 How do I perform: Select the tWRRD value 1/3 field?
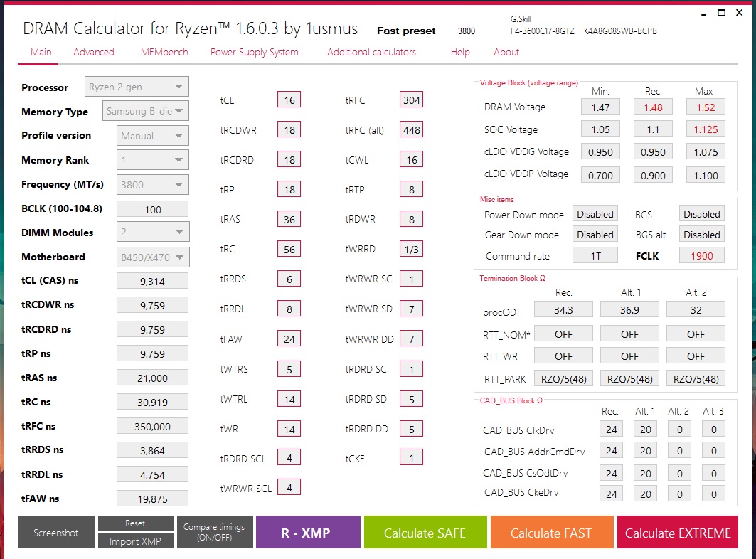click(x=411, y=250)
